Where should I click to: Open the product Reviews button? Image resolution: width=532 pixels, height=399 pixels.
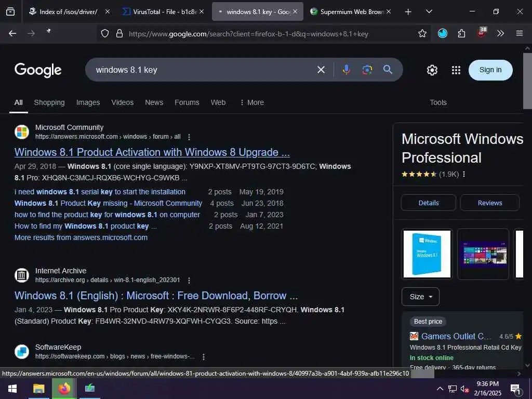(x=490, y=203)
